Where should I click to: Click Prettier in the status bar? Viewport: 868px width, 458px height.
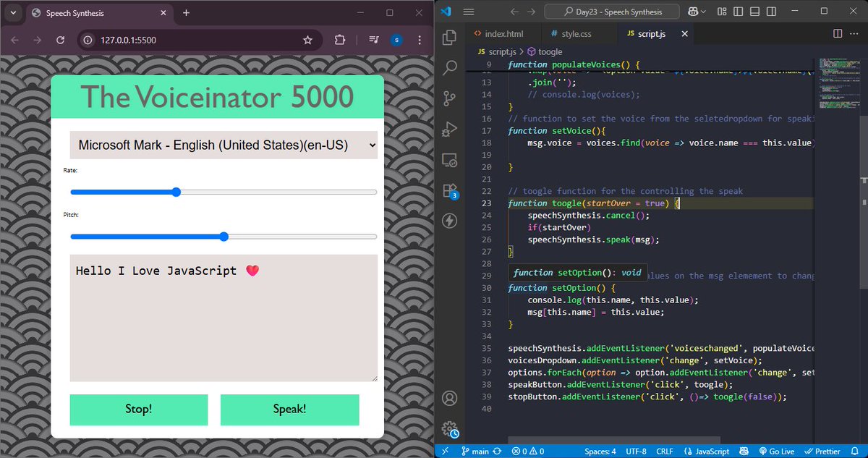point(822,451)
